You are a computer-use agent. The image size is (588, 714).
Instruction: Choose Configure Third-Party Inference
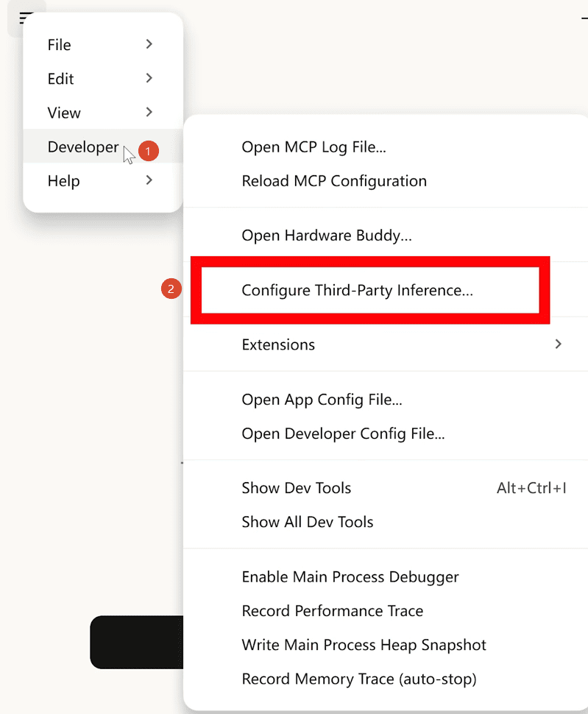357,290
